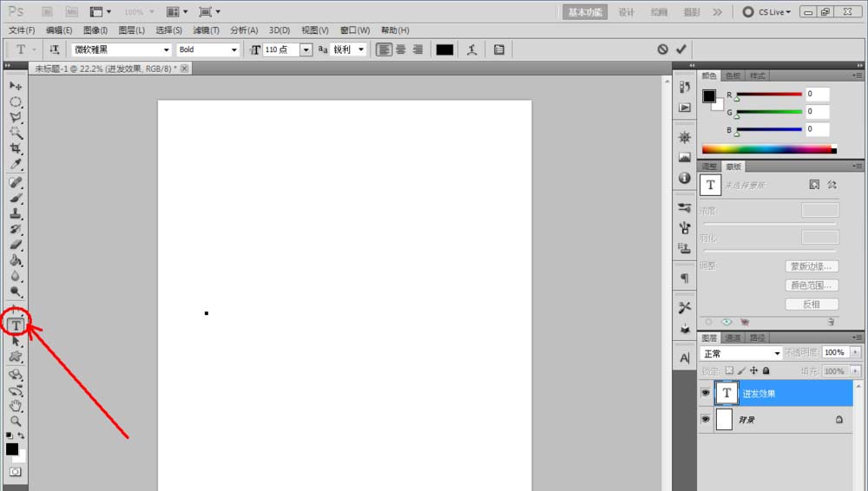The width and height of the screenshot is (868, 491).
Task: Open the Create Warped Text dialog
Action: tap(471, 49)
